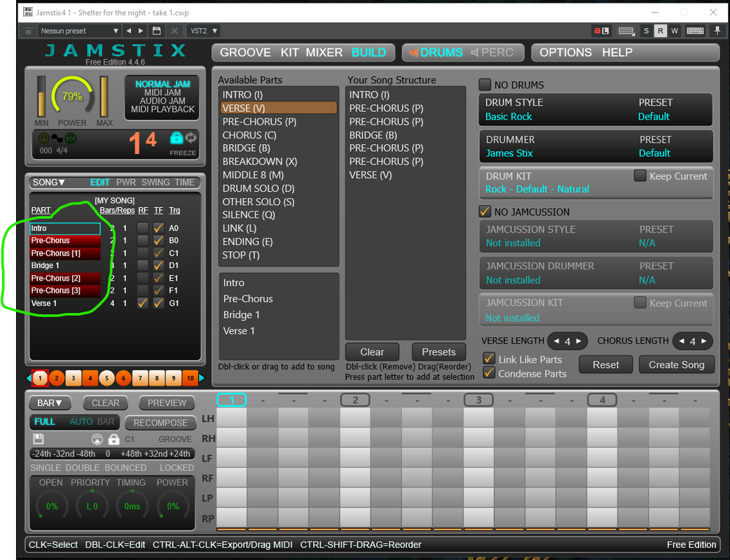The image size is (730, 560).
Task: Click the bar editor floppy save icon
Action: pyautogui.click(x=38, y=439)
